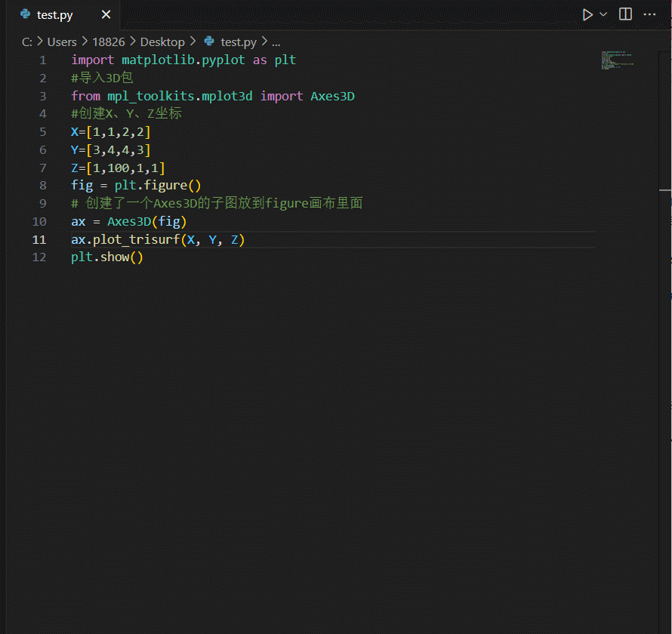The height and width of the screenshot is (634, 672).
Task: Click the Python file icon on the tab
Action: [x=25, y=14]
